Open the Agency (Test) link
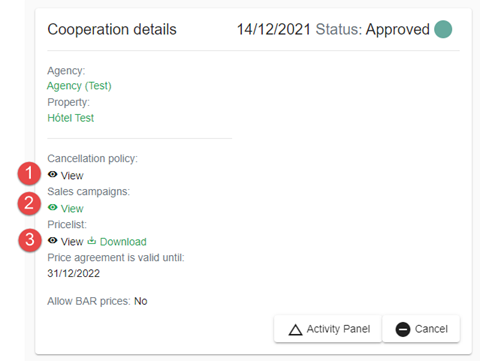The image size is (480, 361). (79, 86)
